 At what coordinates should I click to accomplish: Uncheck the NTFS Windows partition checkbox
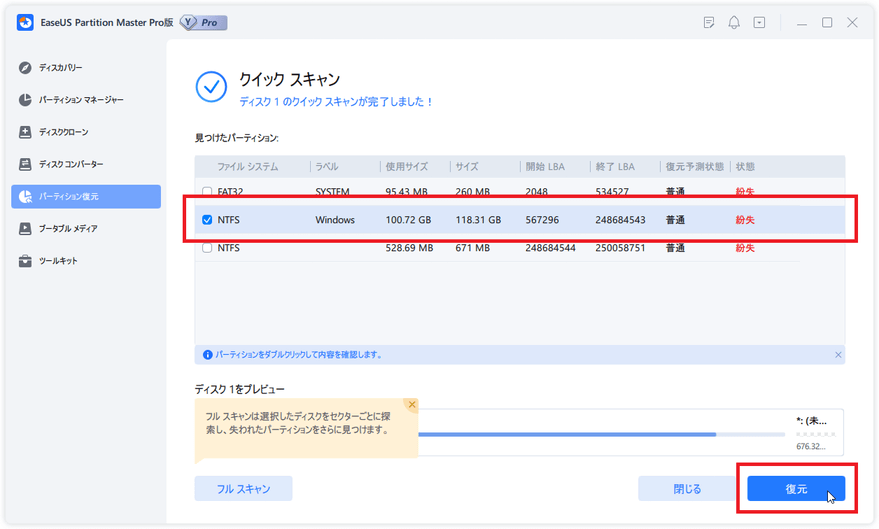(x=207, y=220)
